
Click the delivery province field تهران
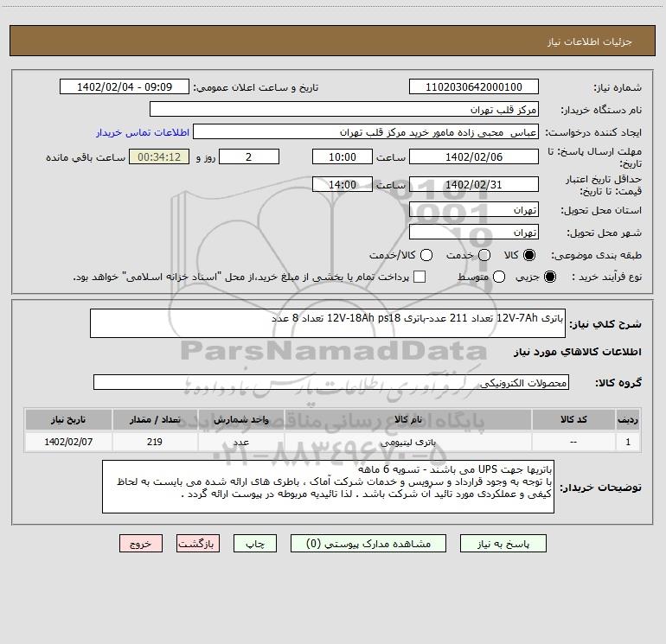[x=474, y=209]
